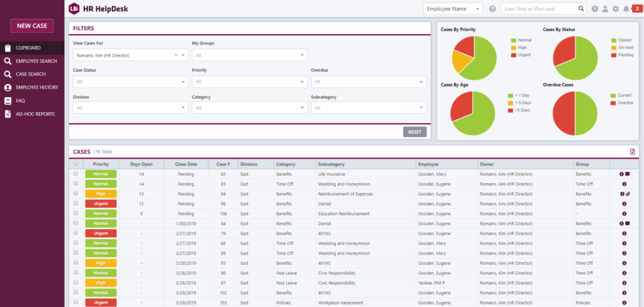Click the NEW CASE button
The width and height of the screenshot is (644, 307).
pos(32,26)
